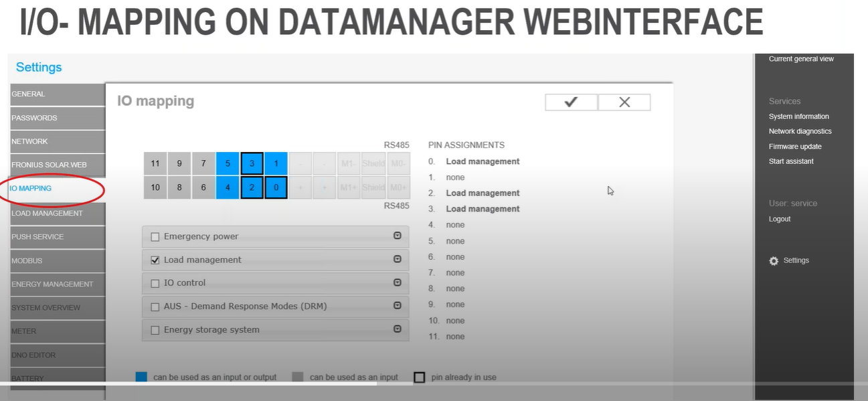Click the Logout link

780,219
